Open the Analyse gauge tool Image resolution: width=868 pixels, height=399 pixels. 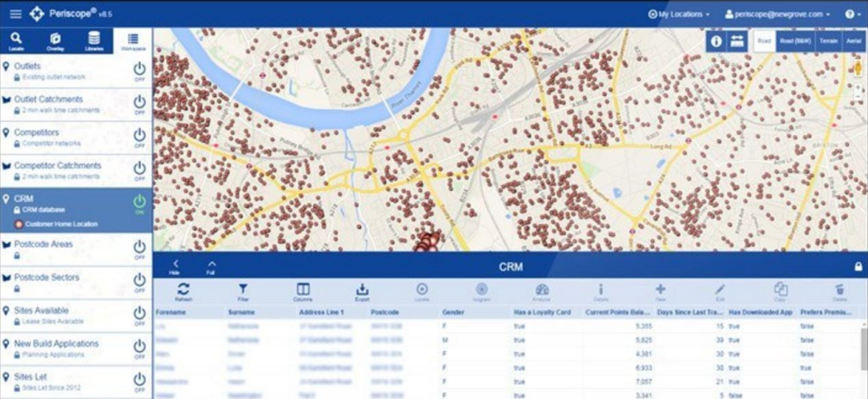[x=542, y=290]
